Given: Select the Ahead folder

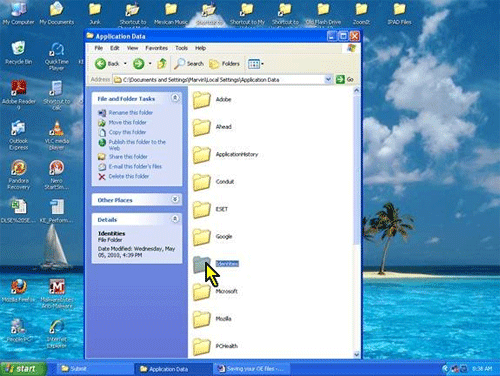Looking at the screenshot, I should click(212, 127).
